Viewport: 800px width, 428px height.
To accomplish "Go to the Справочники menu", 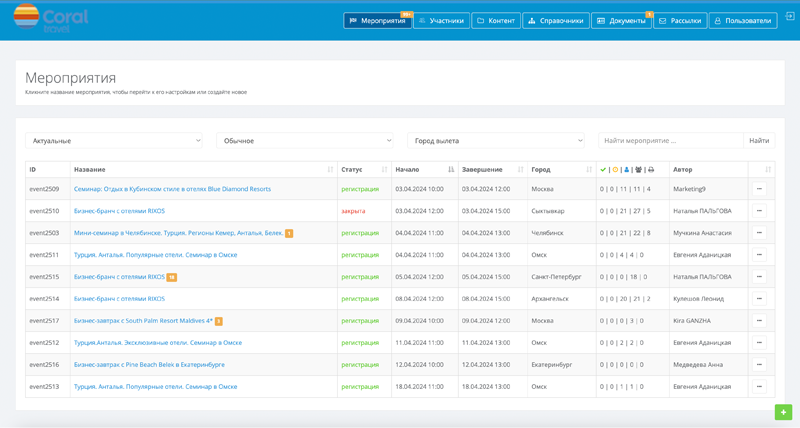I will (x=556, y=20).
